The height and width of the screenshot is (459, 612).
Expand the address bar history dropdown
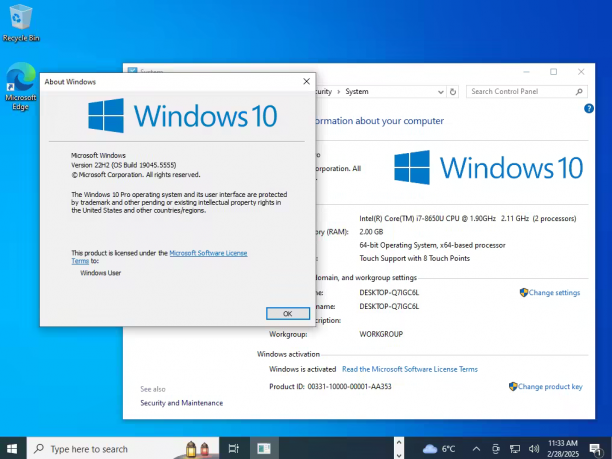[441, 92]
